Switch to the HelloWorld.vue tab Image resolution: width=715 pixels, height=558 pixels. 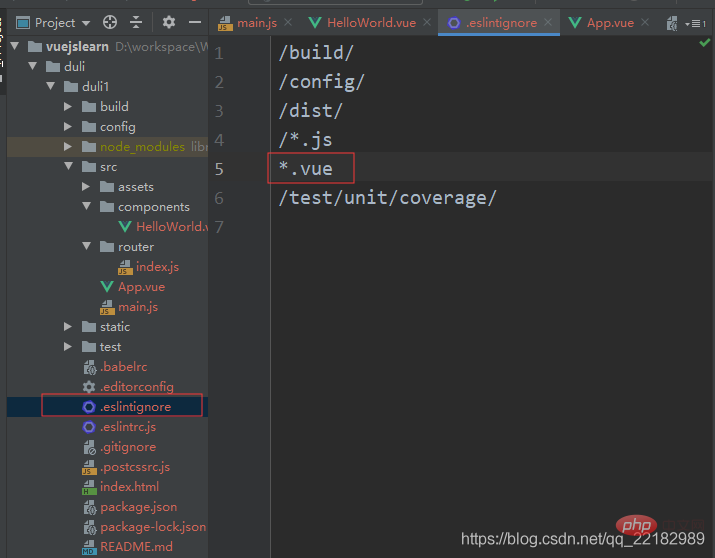pos(371,23)
